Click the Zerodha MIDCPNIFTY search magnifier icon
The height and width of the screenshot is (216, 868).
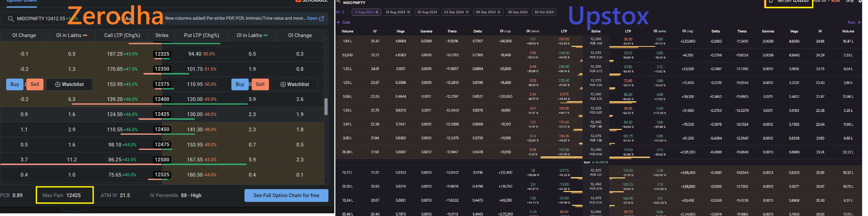click(x=11, y=19)
